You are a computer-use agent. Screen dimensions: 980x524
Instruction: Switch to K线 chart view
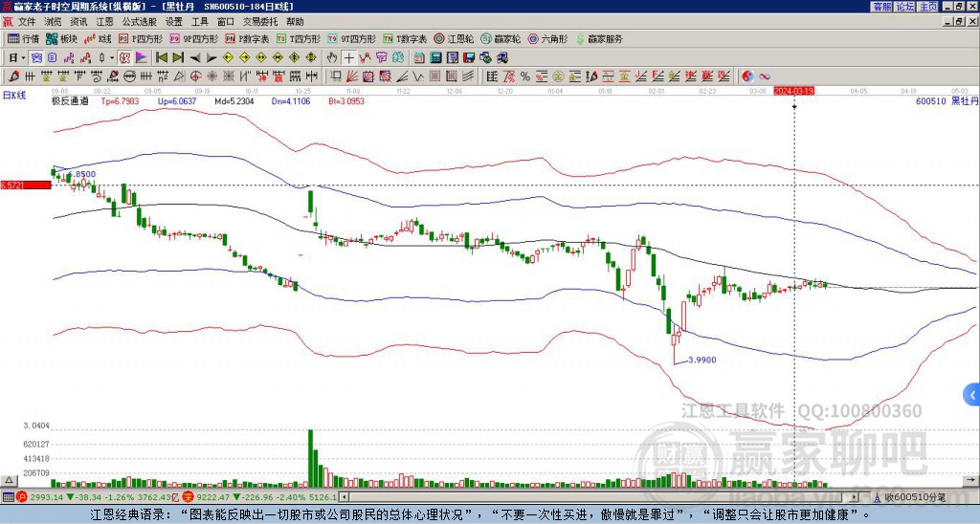(99, 38)
